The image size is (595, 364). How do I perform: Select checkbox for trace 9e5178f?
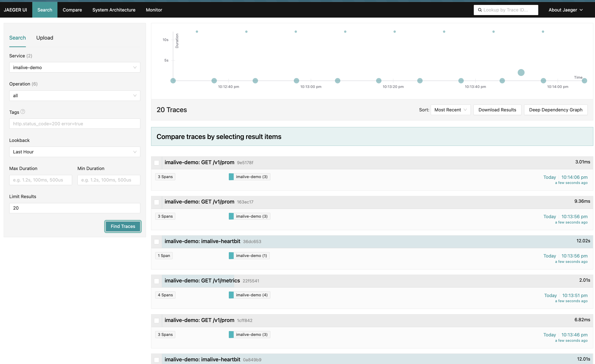157,163
